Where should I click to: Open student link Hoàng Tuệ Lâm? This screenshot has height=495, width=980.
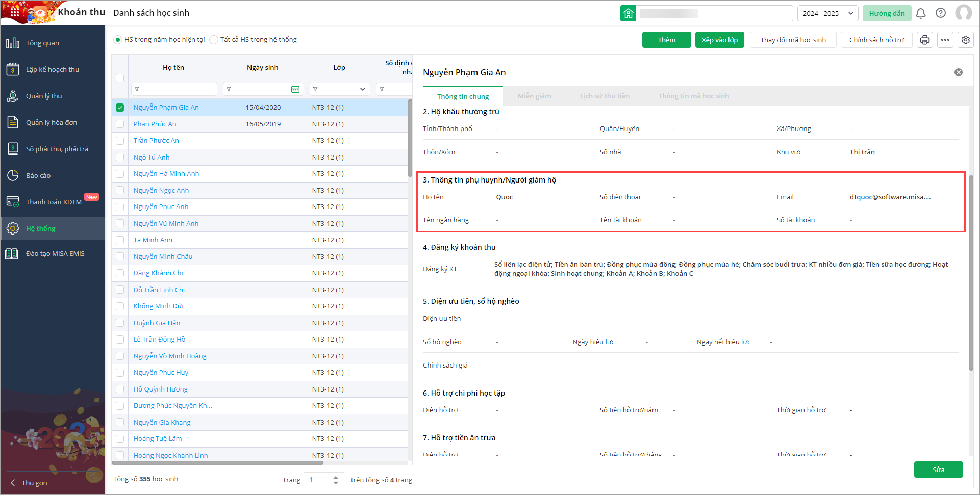coord(158,439)
